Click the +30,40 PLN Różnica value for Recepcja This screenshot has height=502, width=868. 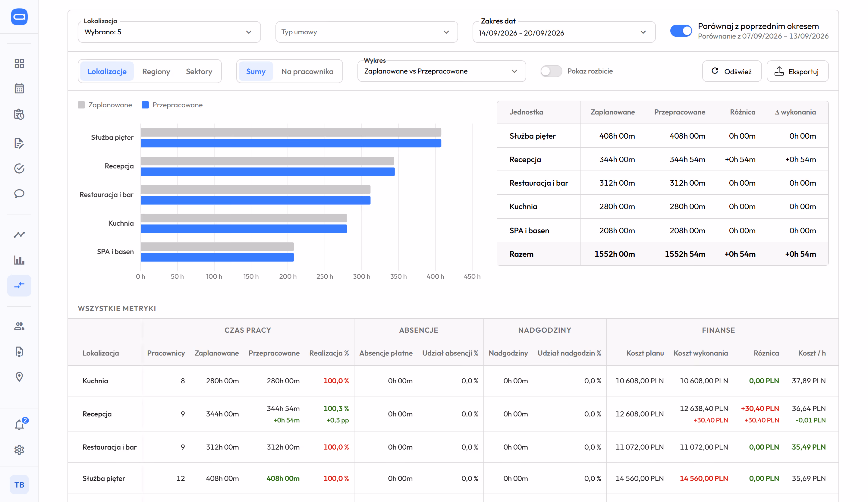(x=760, y=408)
